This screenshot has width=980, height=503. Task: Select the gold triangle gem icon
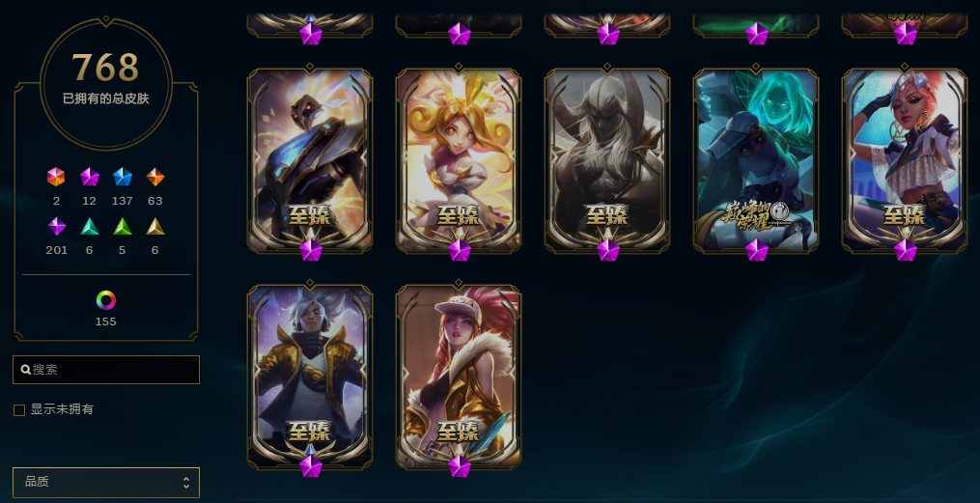click(155, 226)
